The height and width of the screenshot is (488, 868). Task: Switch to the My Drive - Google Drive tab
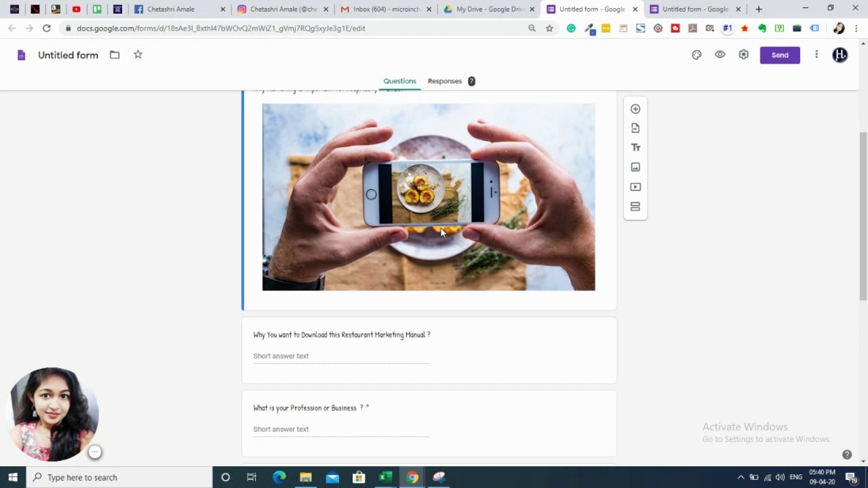click(x=488, y=9)
